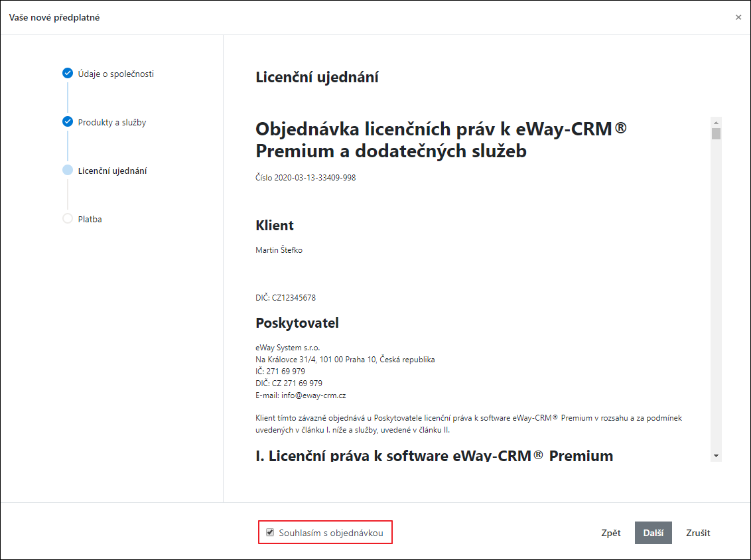This screenshot has width=751, height=560.
Task: Click the Produkty a služby checkmark icon
Action: click(x=68, y=121)
